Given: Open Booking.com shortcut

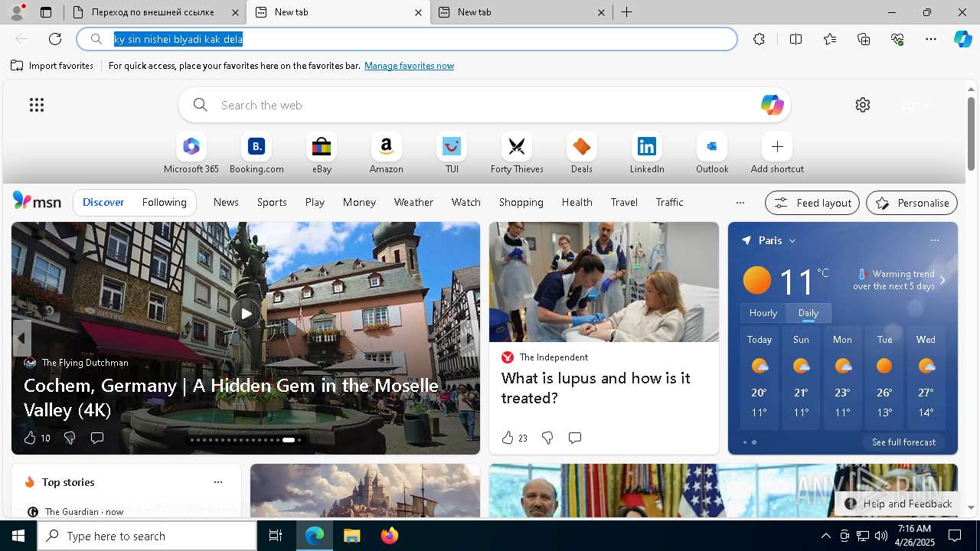Looking at the screenshot, I should 256,153.
